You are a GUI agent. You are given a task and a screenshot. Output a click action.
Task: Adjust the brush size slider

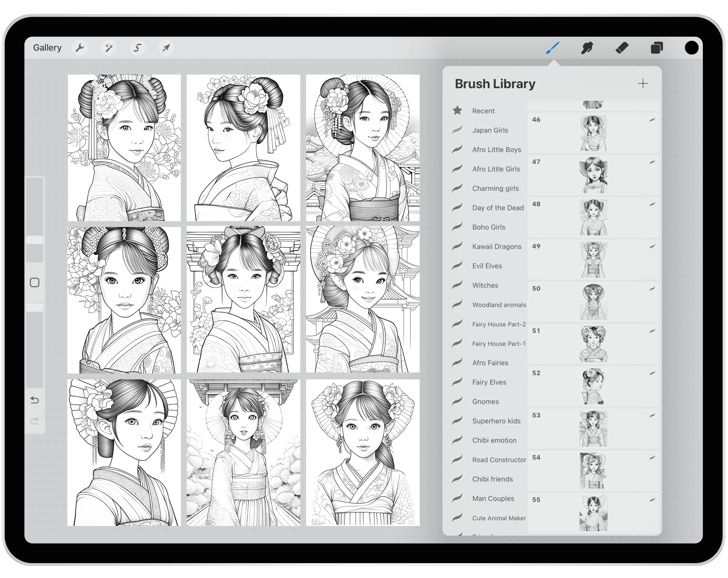pyautogui.click(x=34, y=238)
